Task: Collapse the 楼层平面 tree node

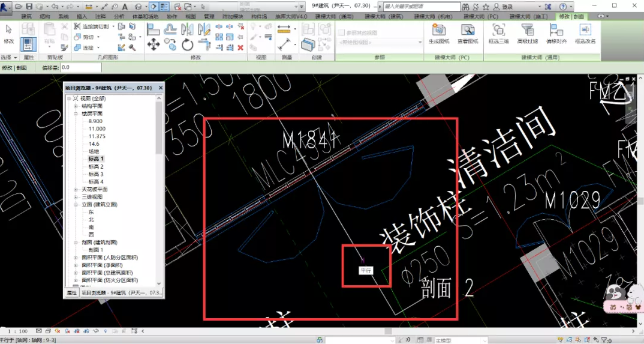Action: coord(76,113)
